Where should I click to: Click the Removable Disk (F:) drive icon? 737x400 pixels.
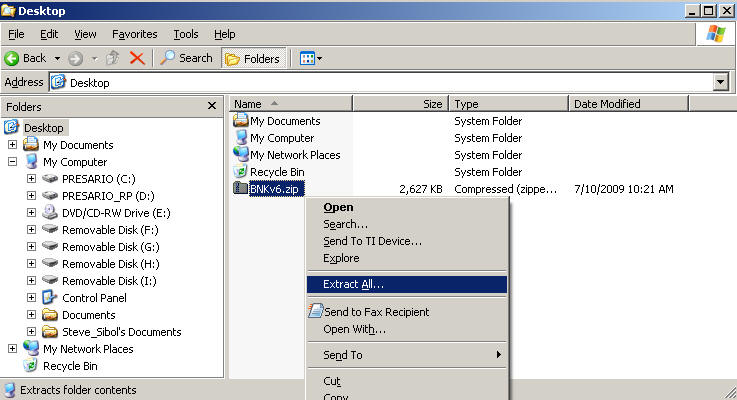point(50,229)
